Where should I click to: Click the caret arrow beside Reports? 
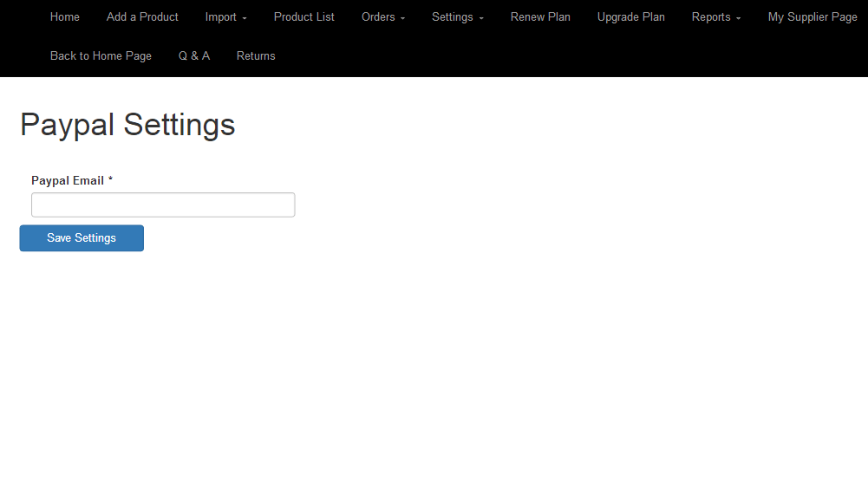(738, 18)
